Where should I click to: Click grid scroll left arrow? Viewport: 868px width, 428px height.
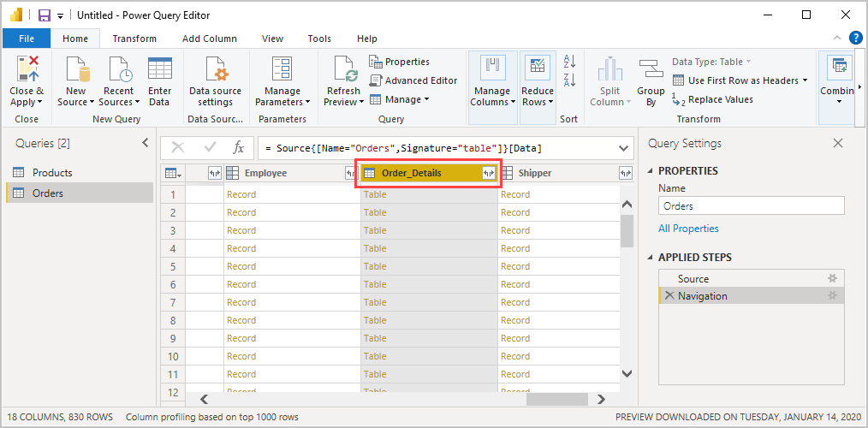(x=204, y=399)
